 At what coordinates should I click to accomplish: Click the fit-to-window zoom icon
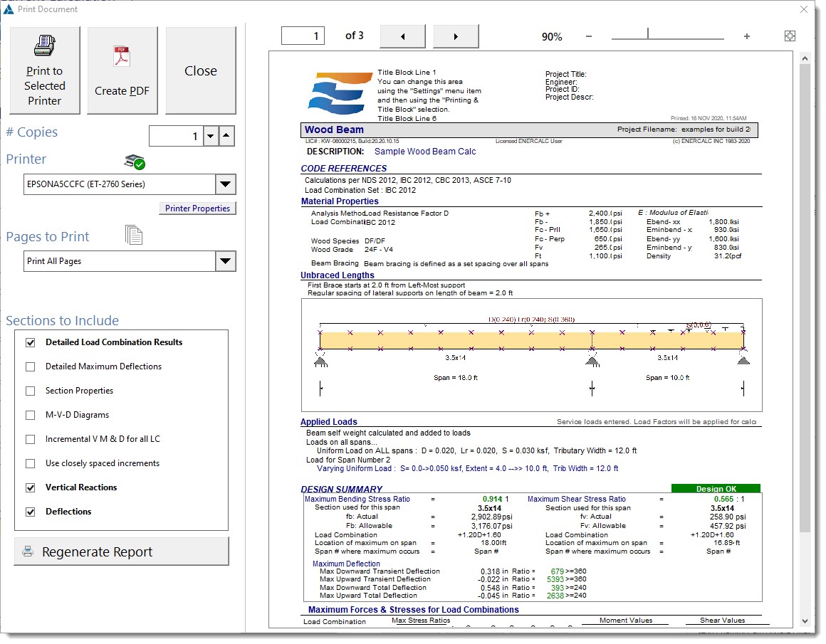(790, 36)
